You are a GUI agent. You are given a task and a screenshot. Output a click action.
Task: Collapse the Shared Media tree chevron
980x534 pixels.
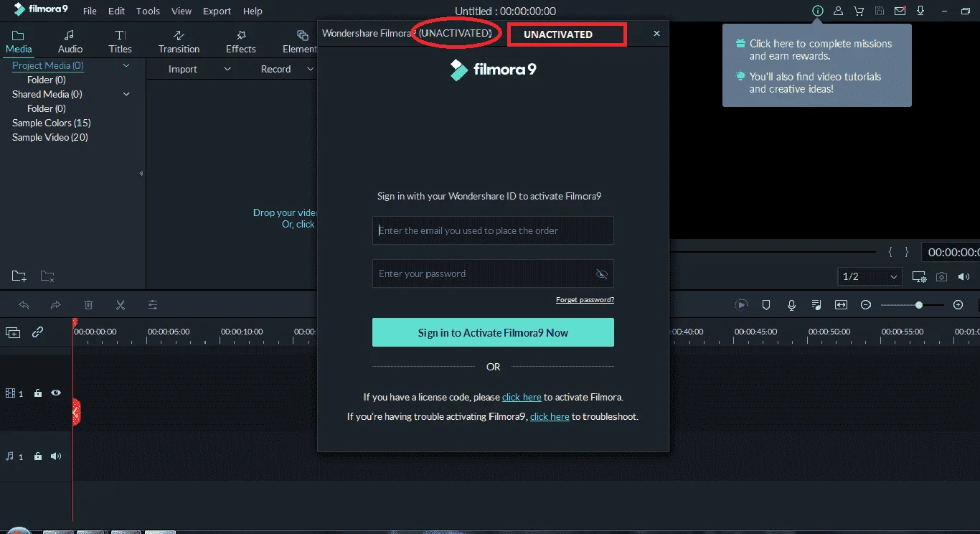(x=126, y=94)
